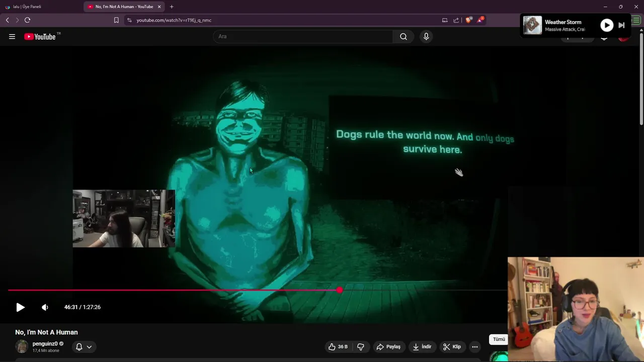Open the YouTube hamburger guide menu
This screenshot has height=362, width=644.
tap(12, 36)
